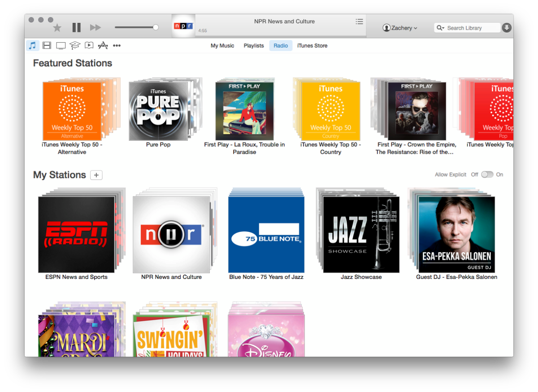The height and width of the screenshot is (392, 538).
Task: Open the Up Next list icon
Action: (359, 21)
